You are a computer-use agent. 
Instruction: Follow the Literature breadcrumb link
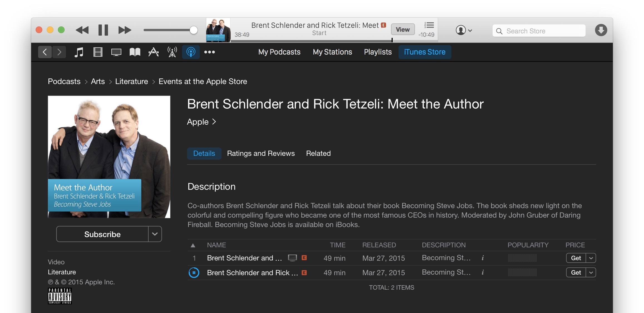tap(132, 82)
